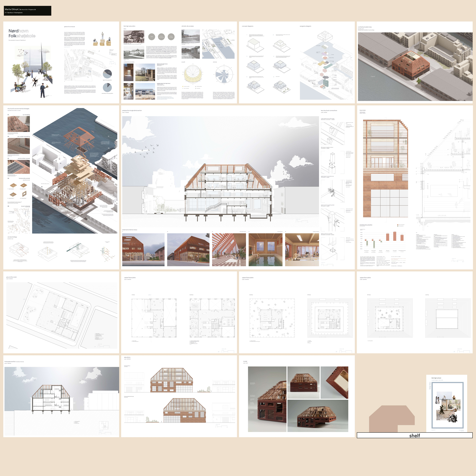Click the stacked coins illustration
This screenshot has width=476, height=476.
coord(102,39)
